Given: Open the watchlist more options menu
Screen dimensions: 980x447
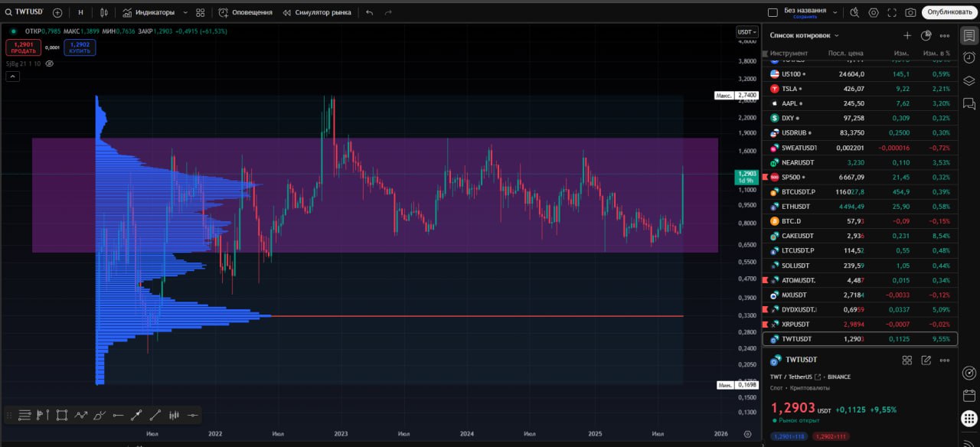Looking at the screenshot, I should (x=945, y=35).
